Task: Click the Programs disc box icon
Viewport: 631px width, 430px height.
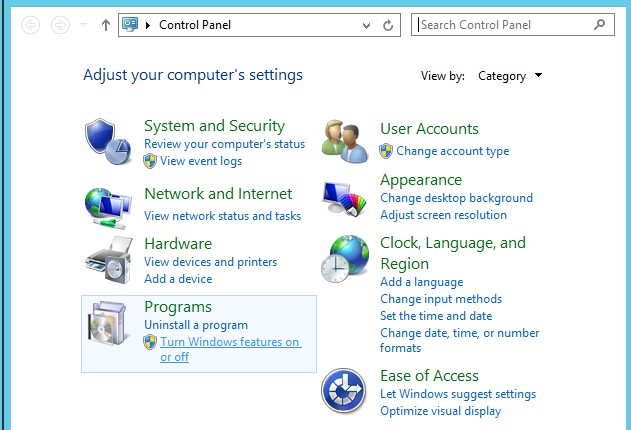Action: (x=108, y=323)
